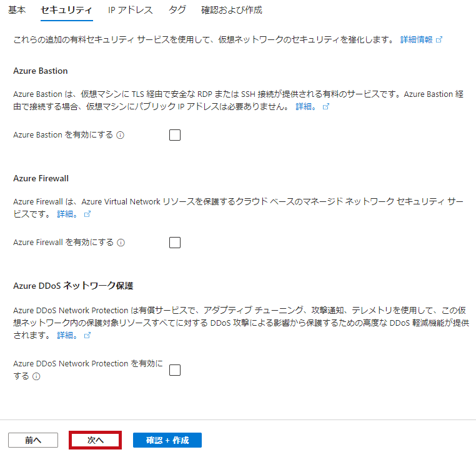Open 詳細 link in Azure Bastion description
The width and height of the screenshot is (476, 452).
[x=306, y=106]
